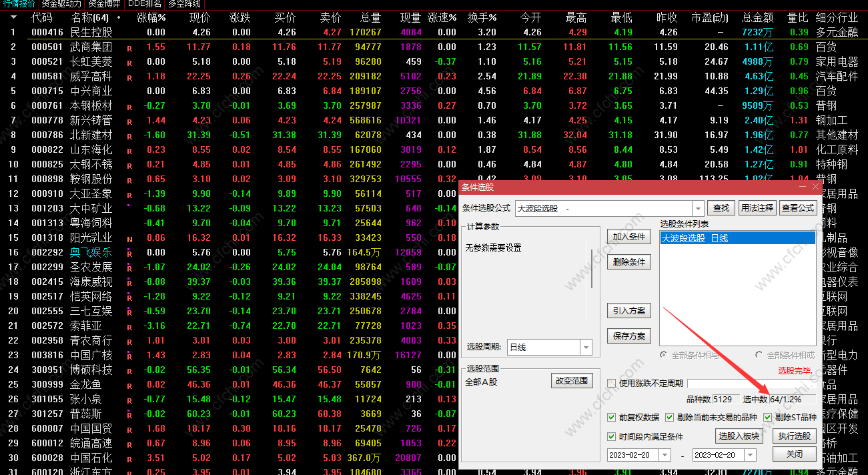868x475 pixels.
Task: Open the 条件选股公式 formula dropdown
Action: coord(698,208)
